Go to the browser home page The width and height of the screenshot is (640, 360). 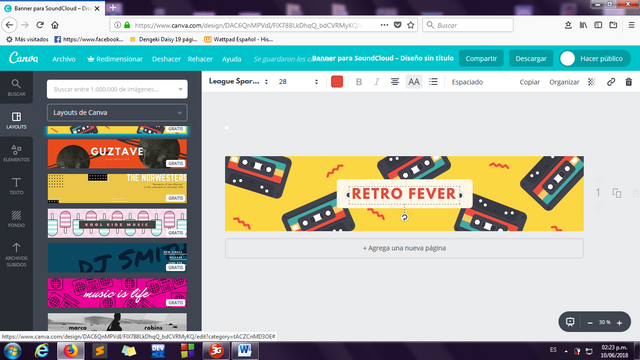55,25
